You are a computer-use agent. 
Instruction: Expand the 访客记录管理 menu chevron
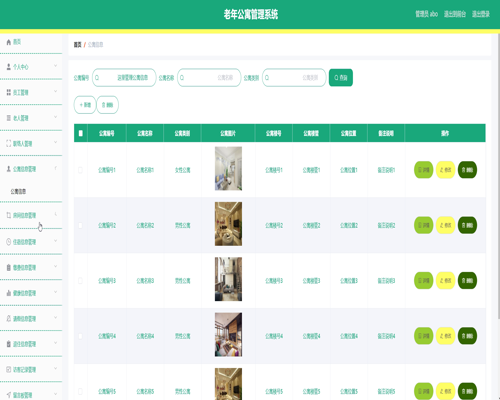tap(56, 369)
